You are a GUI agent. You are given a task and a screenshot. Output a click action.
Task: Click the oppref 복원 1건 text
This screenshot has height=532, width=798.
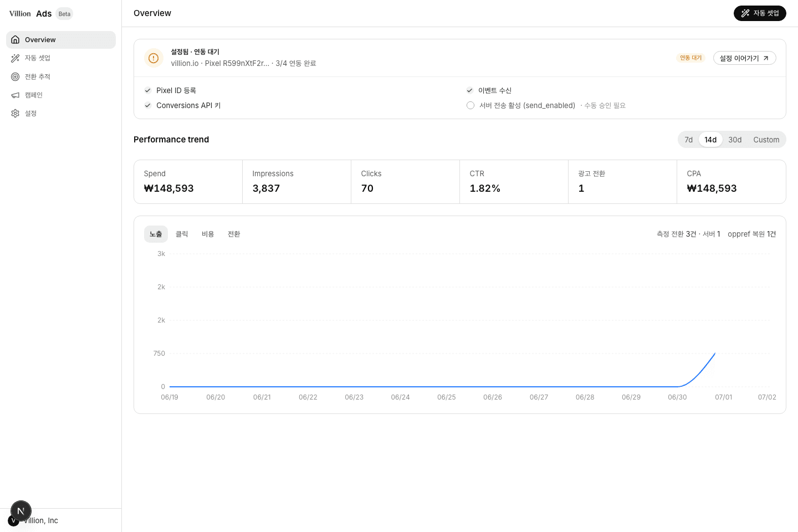coord(751,234)
